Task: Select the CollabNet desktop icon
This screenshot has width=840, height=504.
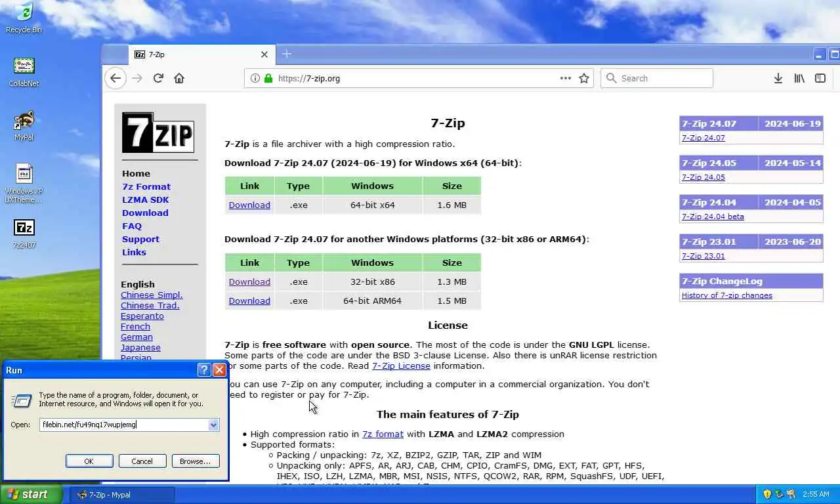Action: [24, 71]
